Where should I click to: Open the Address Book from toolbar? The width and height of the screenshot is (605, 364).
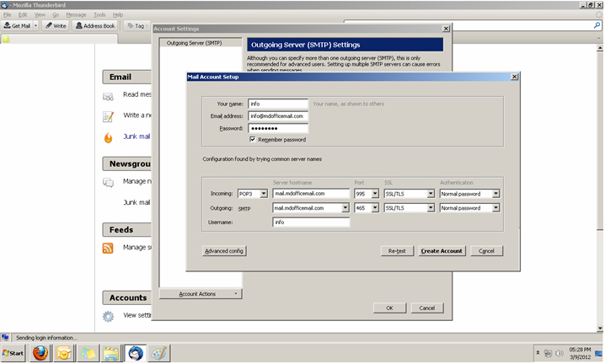point(96,26)
